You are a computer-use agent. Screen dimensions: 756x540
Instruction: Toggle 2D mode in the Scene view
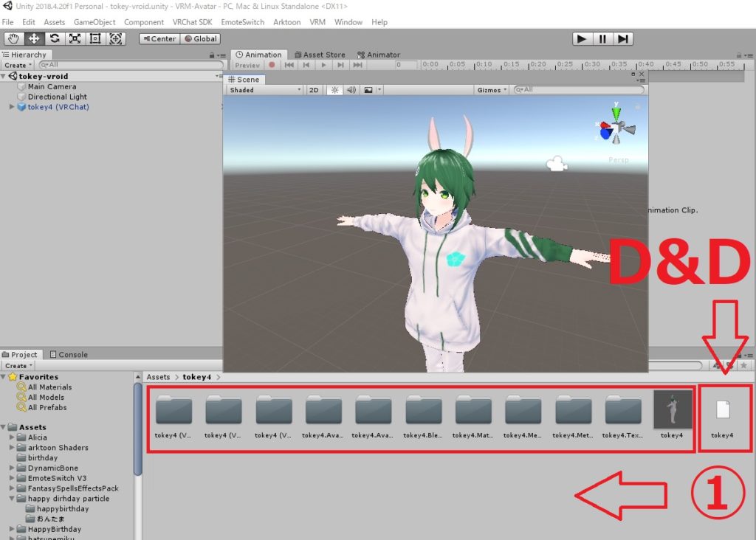click(x=313, y=89)
